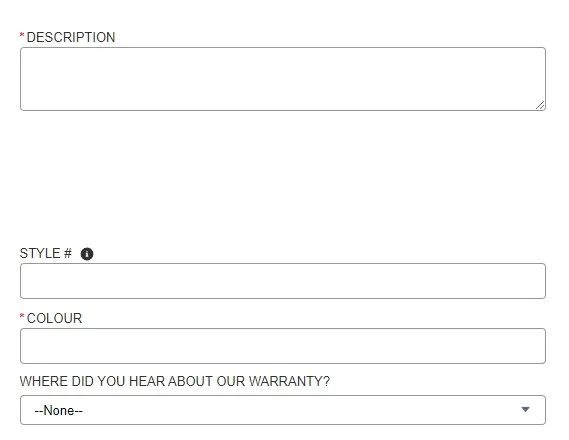Click inside the Colour input field
The image size is (569, 440).
(x=283, y=346)
